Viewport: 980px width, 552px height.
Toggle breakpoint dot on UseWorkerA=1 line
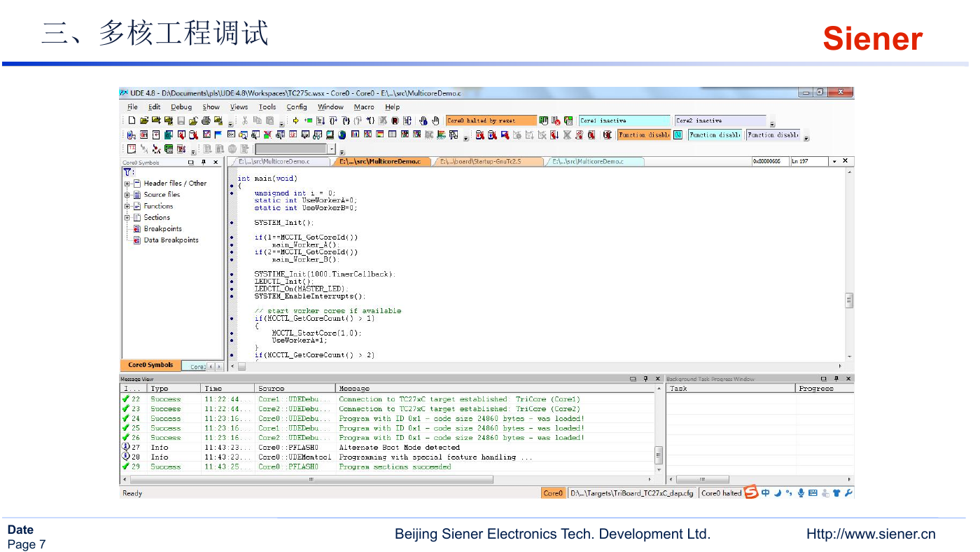pyautogui.click(x=232, y=340)
